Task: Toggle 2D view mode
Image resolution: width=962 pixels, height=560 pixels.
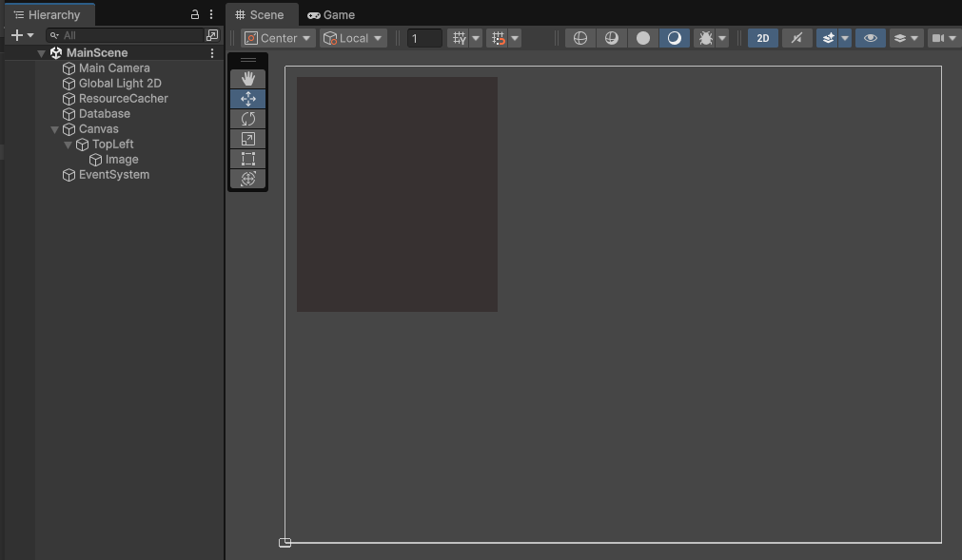Action: coord(762,38)
